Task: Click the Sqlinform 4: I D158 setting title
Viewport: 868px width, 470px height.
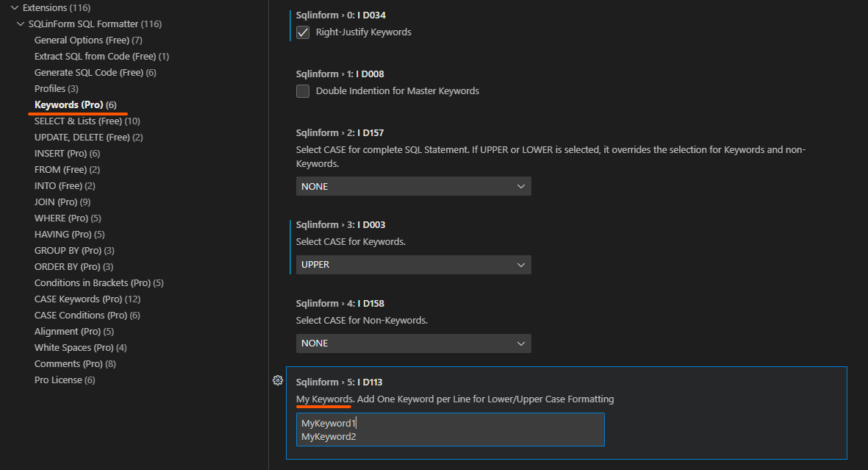Action: pyautogui.click(x=340, y=303)
